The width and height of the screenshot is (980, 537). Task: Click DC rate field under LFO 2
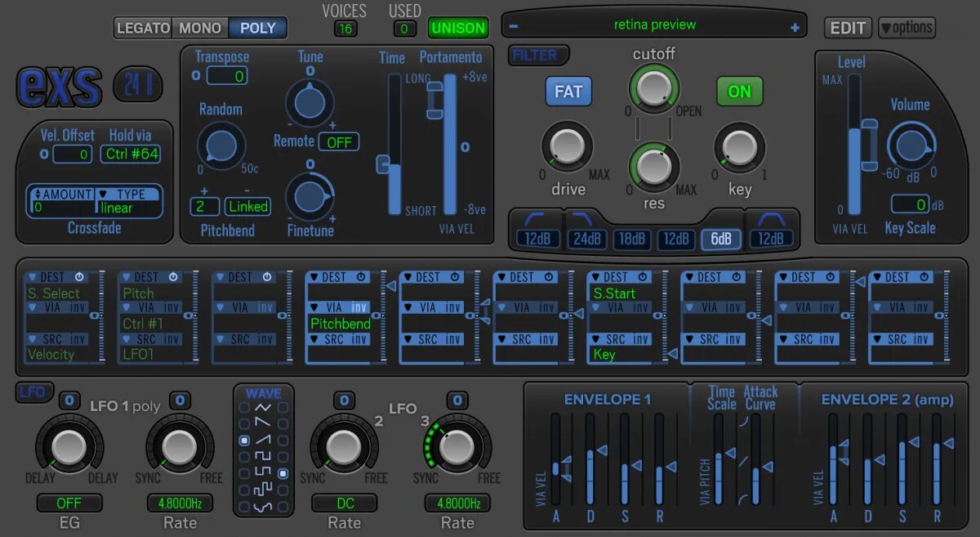coord(345,503)
